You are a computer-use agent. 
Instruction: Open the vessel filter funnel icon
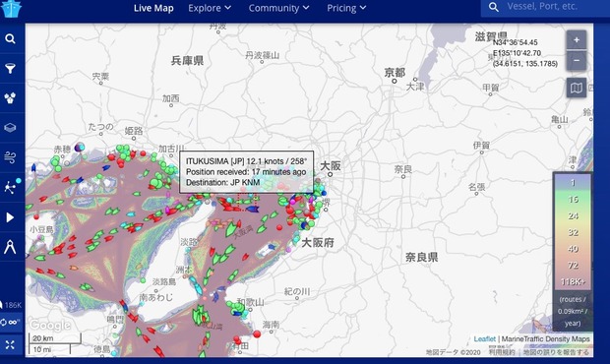click(x=10, y=69)
